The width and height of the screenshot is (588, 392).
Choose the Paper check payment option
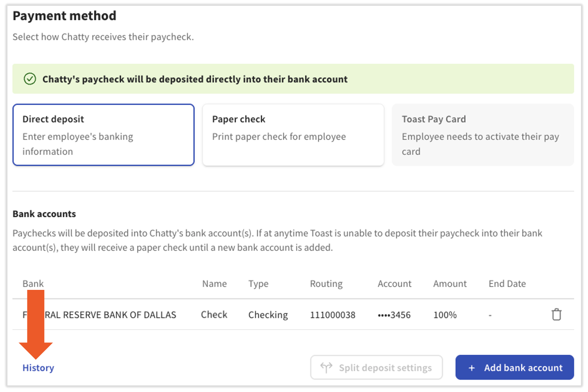[293, 135]
